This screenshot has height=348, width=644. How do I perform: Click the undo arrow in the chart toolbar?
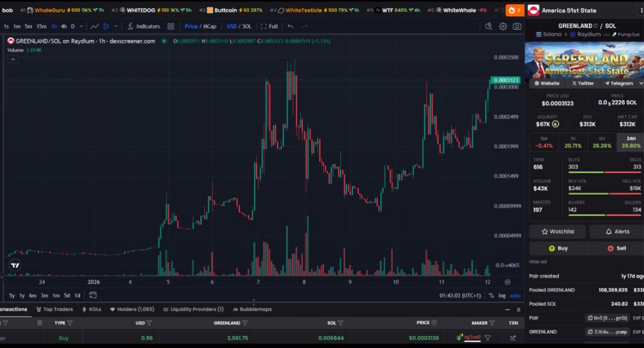click(x=291, y=26)
